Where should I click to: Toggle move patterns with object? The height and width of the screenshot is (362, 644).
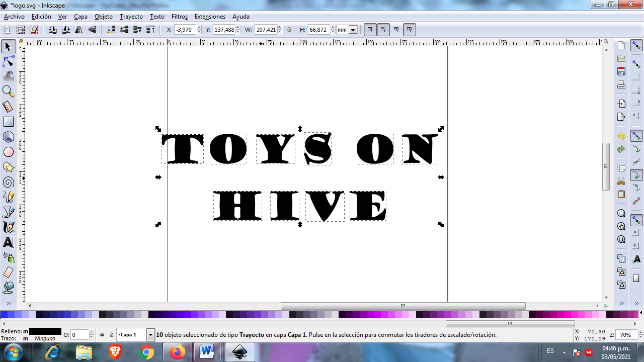click(x=410, y=30)
